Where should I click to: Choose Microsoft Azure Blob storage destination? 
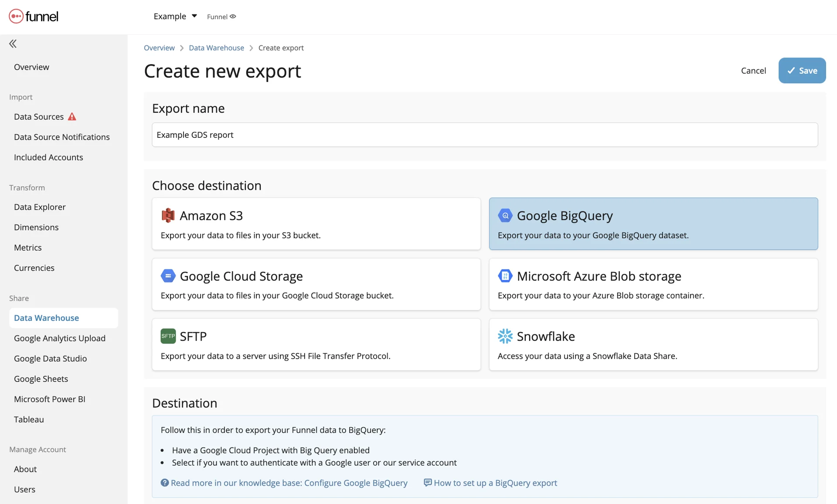tap(653, 284)
